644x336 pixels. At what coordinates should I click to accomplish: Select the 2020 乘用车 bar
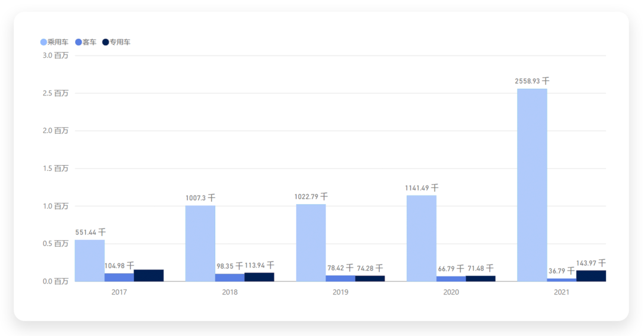[x=422, y=238]
